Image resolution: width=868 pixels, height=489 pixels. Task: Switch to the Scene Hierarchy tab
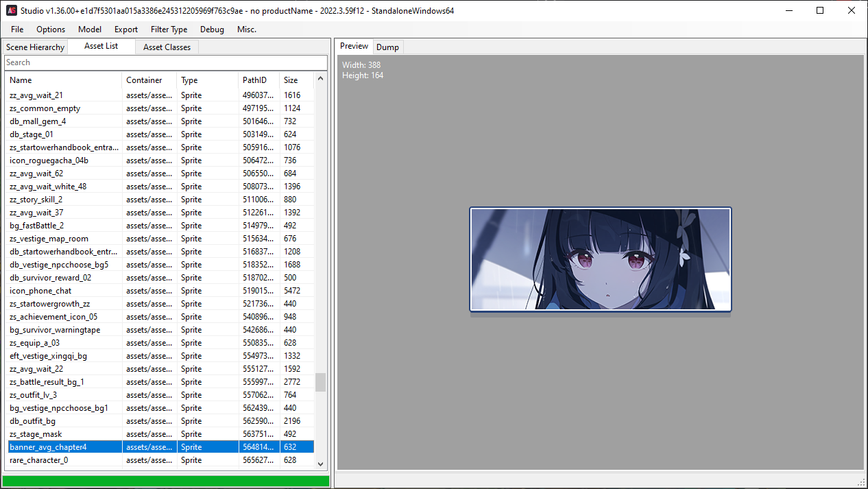[35, 47]
